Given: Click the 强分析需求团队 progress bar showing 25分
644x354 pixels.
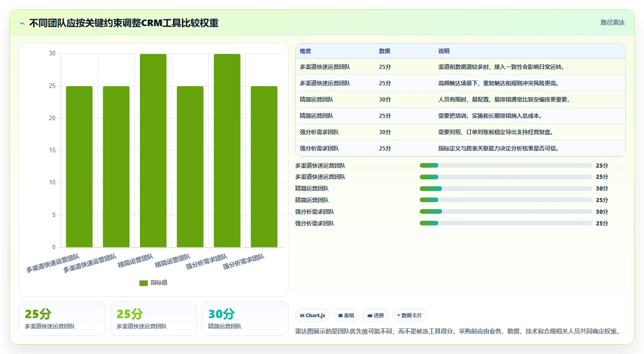Looking at the screenshot, I should coord(506,223).
